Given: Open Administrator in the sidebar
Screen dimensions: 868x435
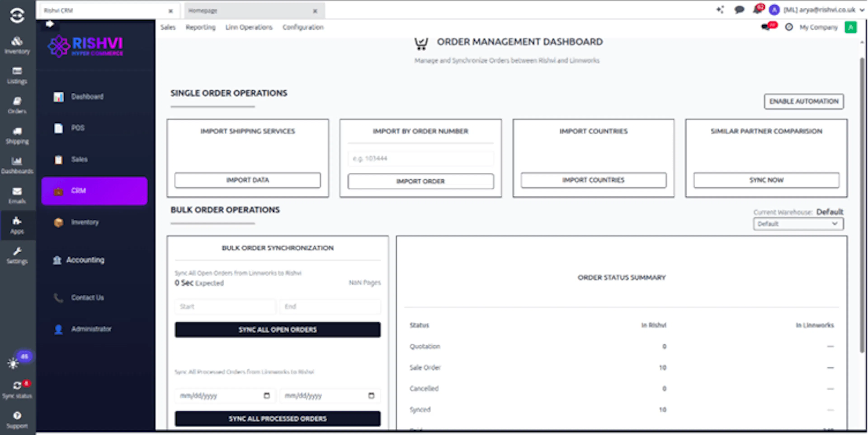Looking at the screenshot, I should click(94, 329).
